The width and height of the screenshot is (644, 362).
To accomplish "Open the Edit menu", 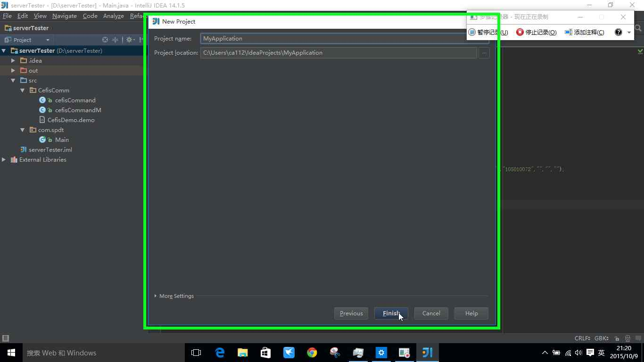I will 23,16.
